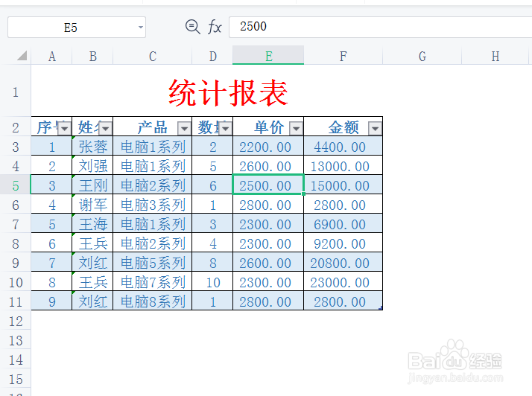The image size is (532, 396).
Task: Click amount cell 9200.00
Action: point(343,243)
